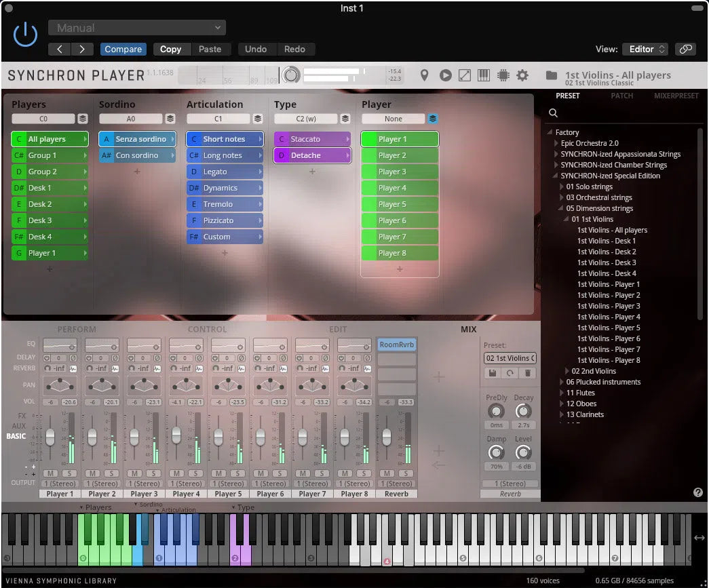The image size is (709, 588).
Task: Solo the Player 3 mixer channel
Action: coord(153,474)
